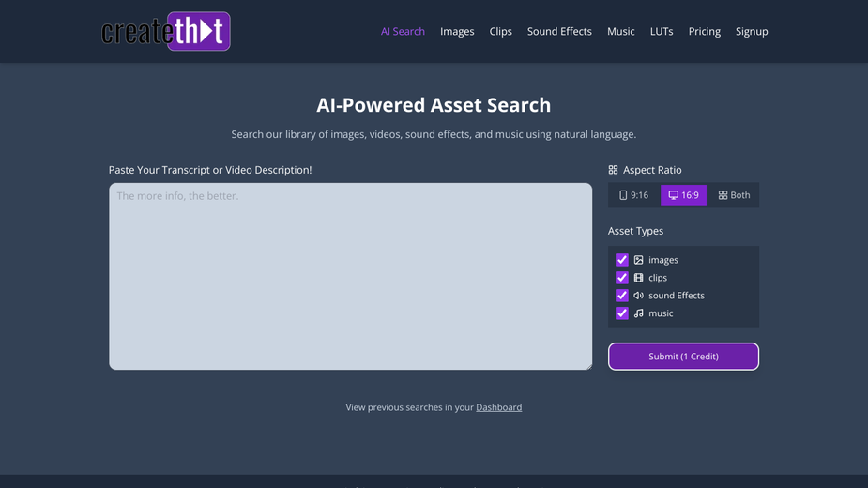868x488 pixels.
Task: Open the Signup page
Action: [752, 32]
